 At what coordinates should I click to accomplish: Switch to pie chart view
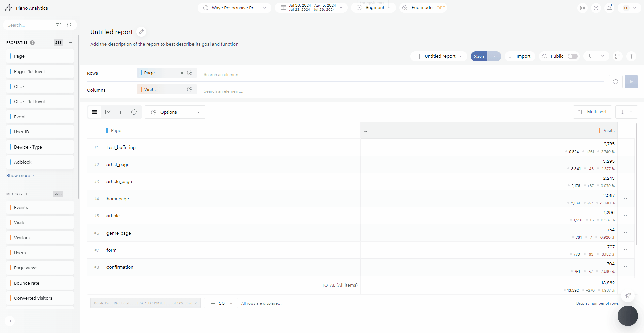click(134, 112)
